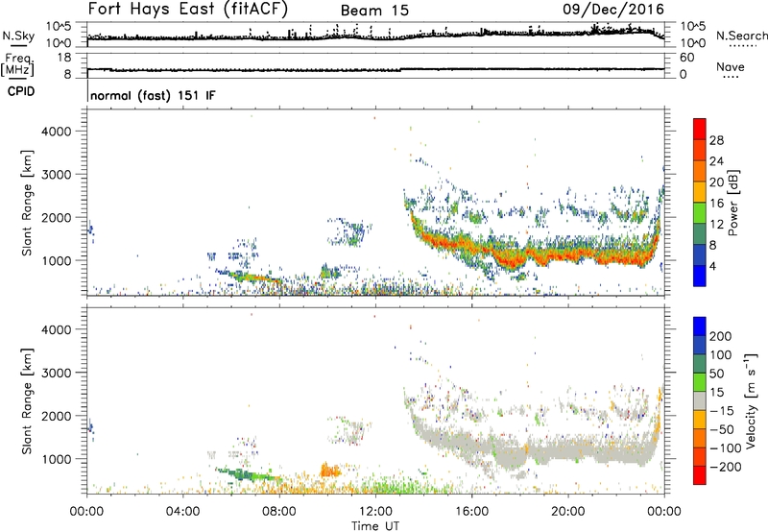Click the '-50' label on the Velocity colorbar
The width and height of the screenshot is (768, 532).
coord(722,429)
